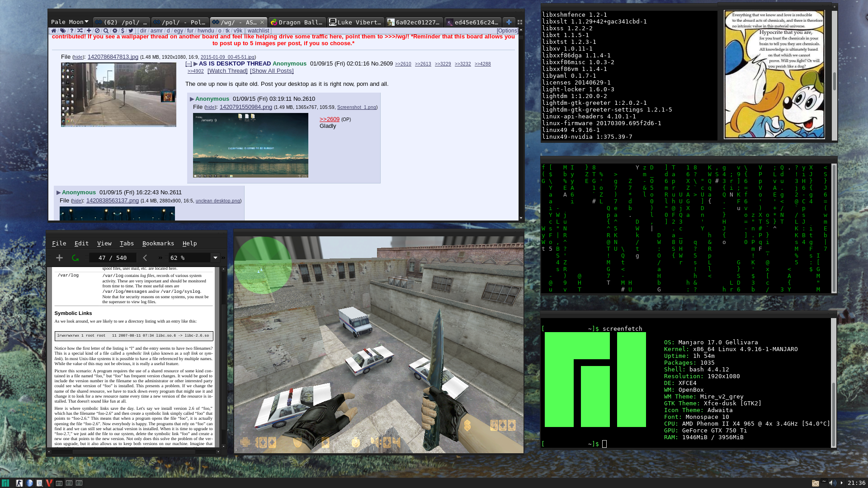Click the dollar sign icon in the board bar
Screen dimensions: 868x488
(x=123, y=31)
